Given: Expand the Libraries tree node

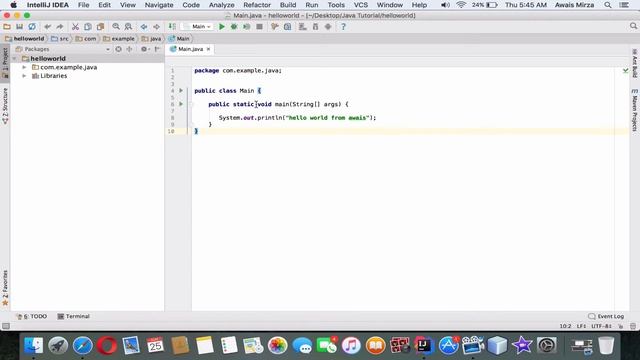Looking at the screenshot, I should pos(24,76).
